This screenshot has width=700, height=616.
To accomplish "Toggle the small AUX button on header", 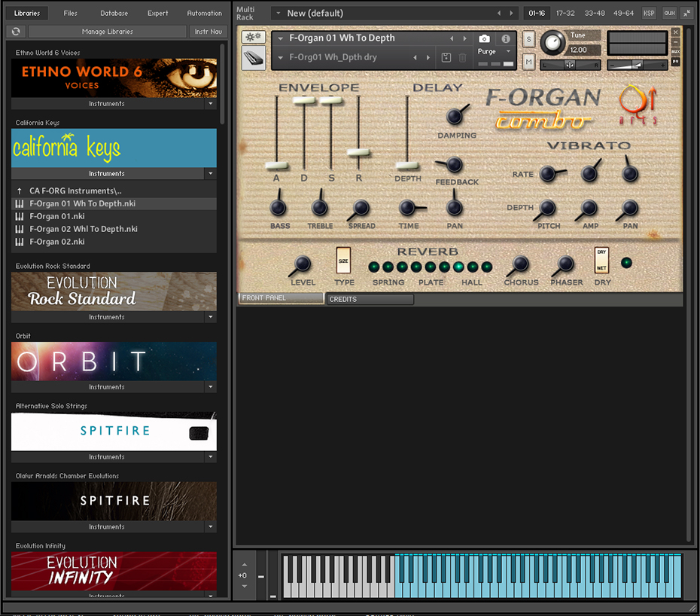I will tap(675, 51).
